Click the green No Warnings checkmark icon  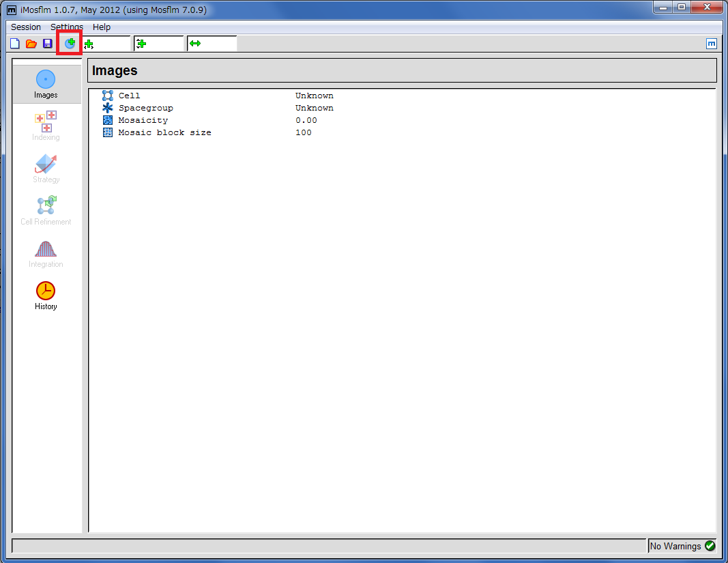click(710, 545)
